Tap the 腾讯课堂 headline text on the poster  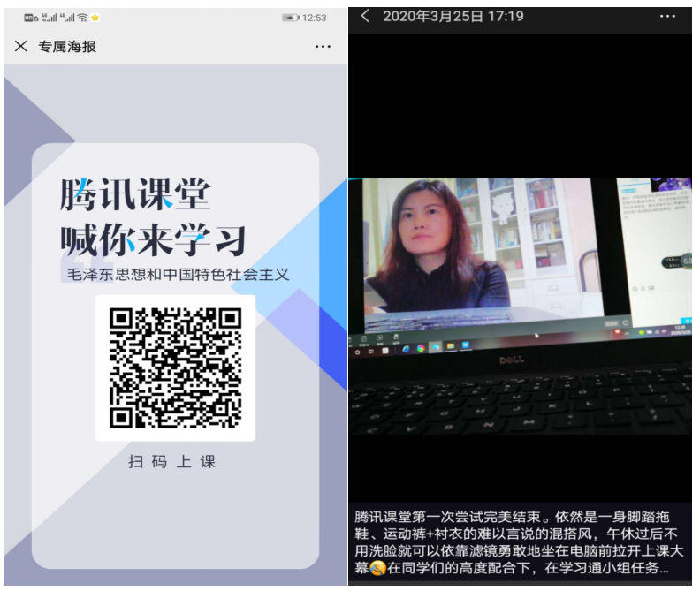(x=135, y=194)
